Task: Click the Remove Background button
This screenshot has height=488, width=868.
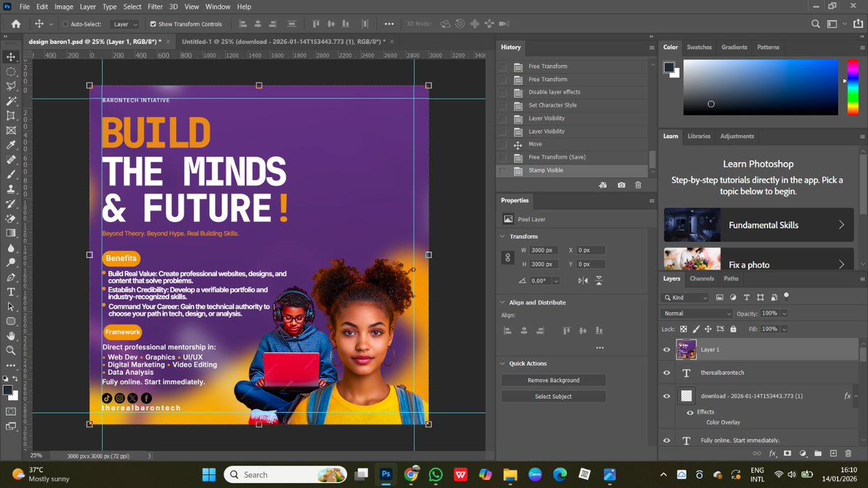Action: (553, 380)
